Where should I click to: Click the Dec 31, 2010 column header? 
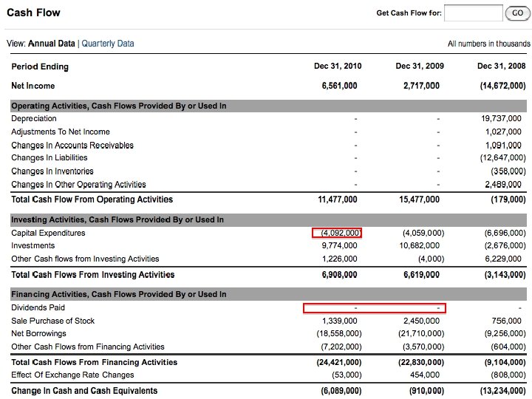pos(338,66)
